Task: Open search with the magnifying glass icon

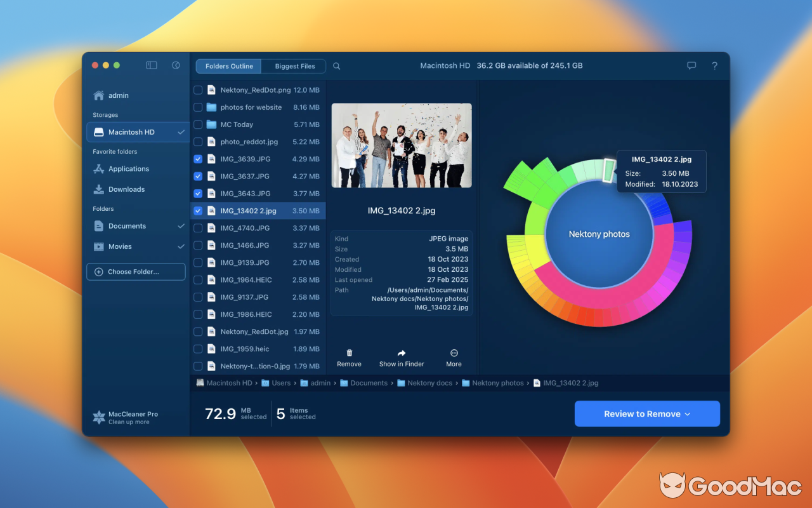Action: (336, 66)
